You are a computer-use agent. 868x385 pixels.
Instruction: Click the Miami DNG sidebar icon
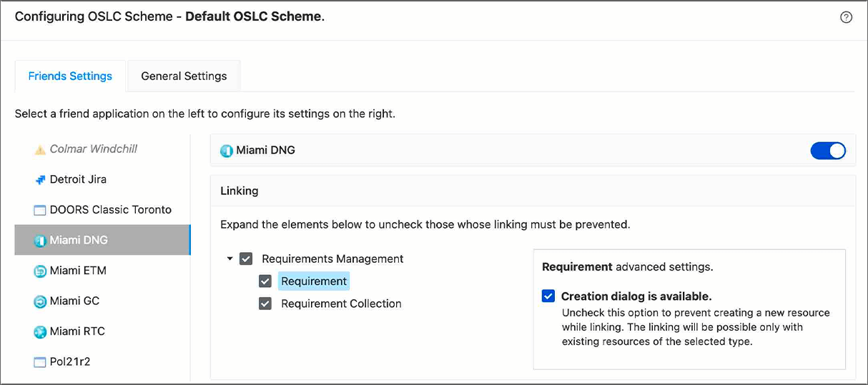[40, 241]
